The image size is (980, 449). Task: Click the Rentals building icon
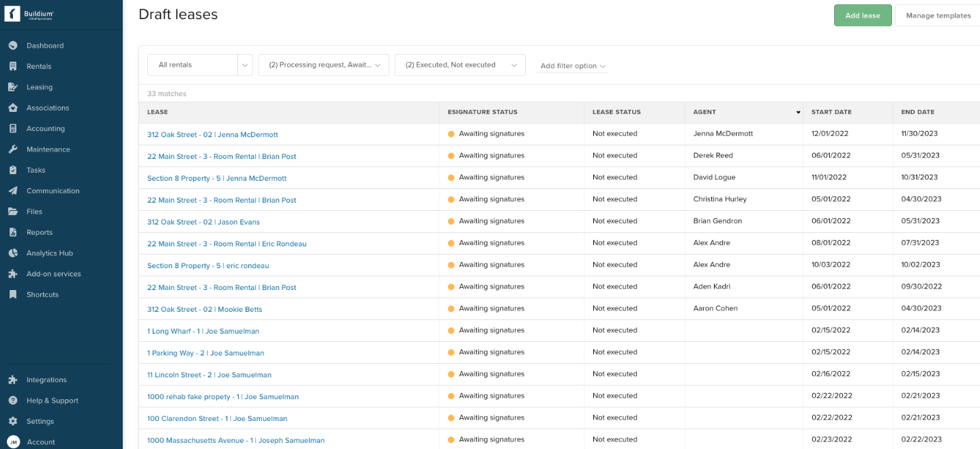(x=12, y=66)
